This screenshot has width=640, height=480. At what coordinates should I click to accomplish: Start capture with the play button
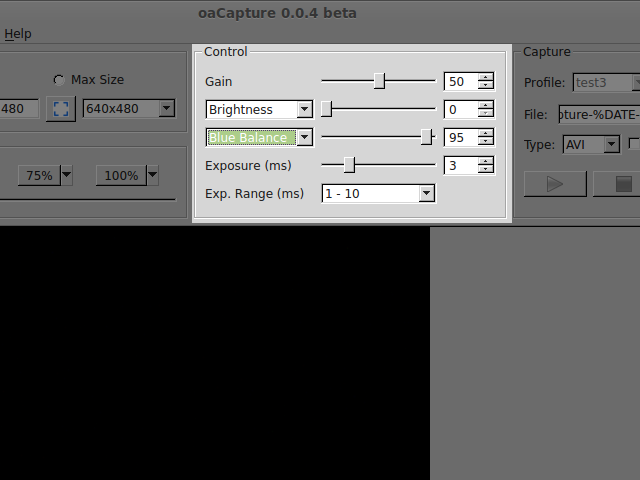pos(555,184)
